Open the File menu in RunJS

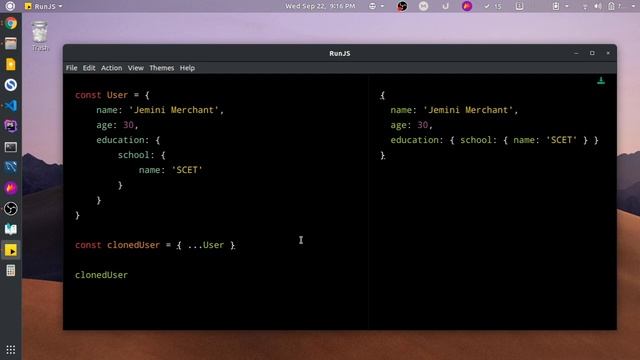pos(71,68)
